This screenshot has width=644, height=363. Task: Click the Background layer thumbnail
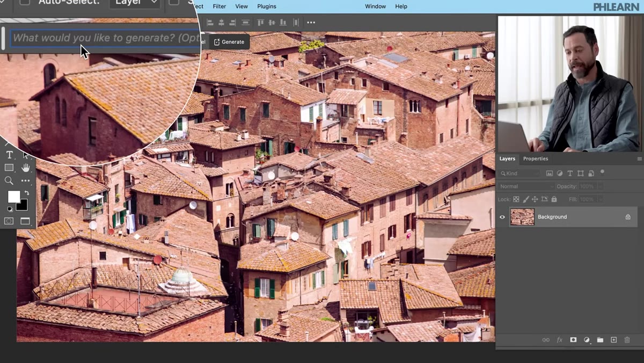[x=522, y=217]
